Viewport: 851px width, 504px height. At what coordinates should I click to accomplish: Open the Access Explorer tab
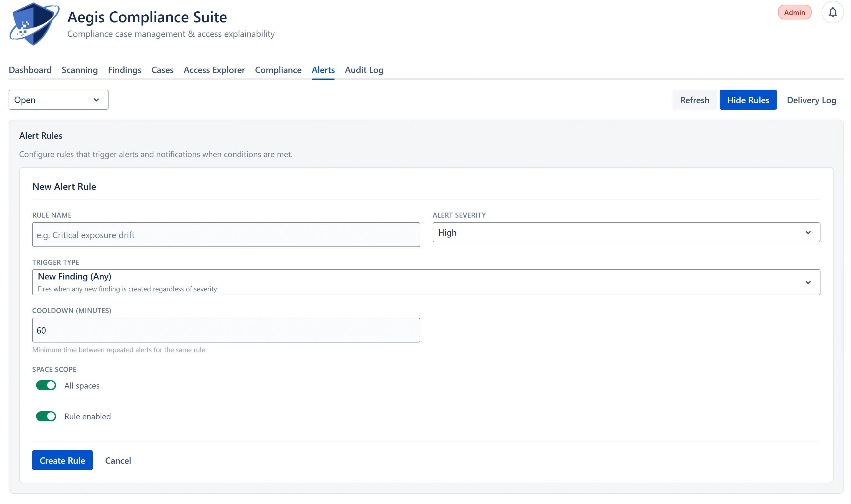coord(214,70)
